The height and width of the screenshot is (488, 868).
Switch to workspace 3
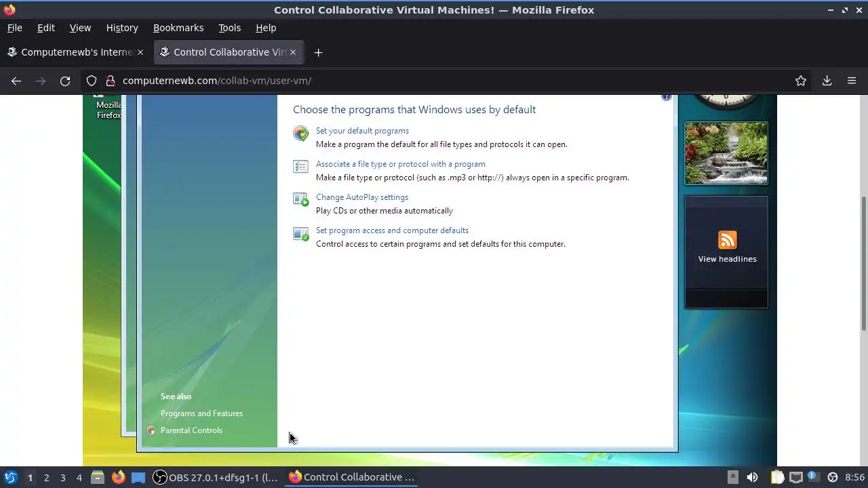click(62, 477)
